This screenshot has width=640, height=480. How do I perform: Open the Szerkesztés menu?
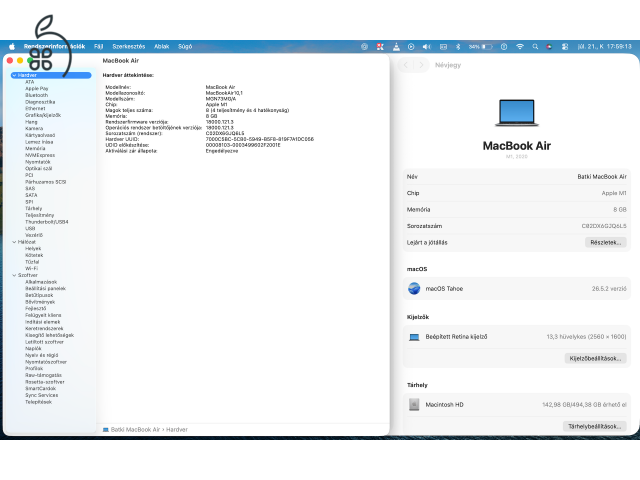pyautogui.click(x=129, y=47)
